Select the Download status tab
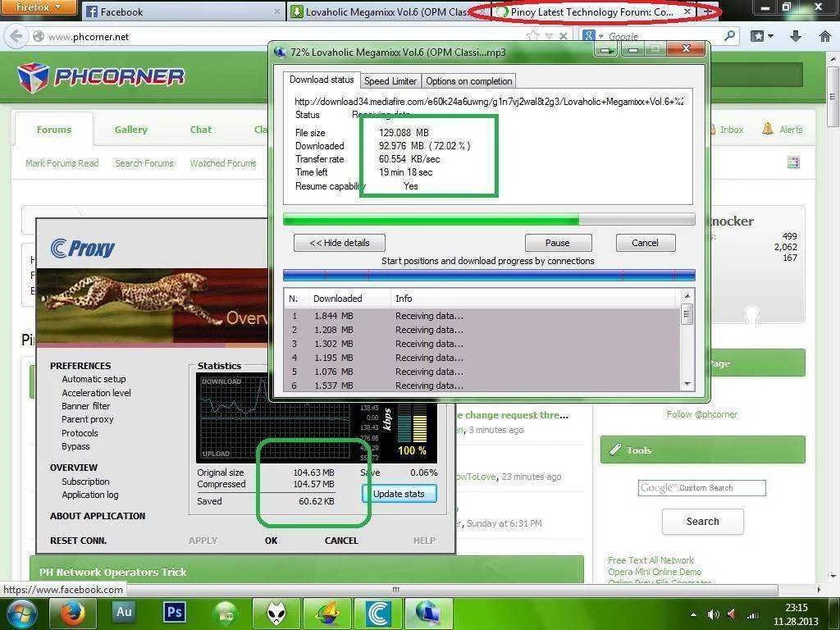The height and width of the screenshot is (630, 840). [322, 80]
